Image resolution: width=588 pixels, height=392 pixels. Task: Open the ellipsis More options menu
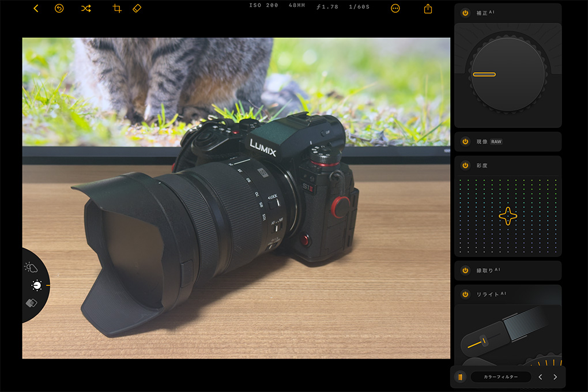[x=395, y=9]
